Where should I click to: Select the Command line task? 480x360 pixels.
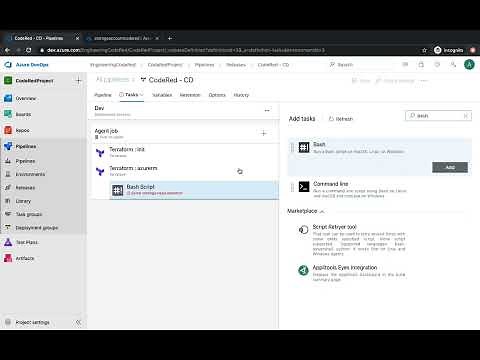tap(380, 189)
